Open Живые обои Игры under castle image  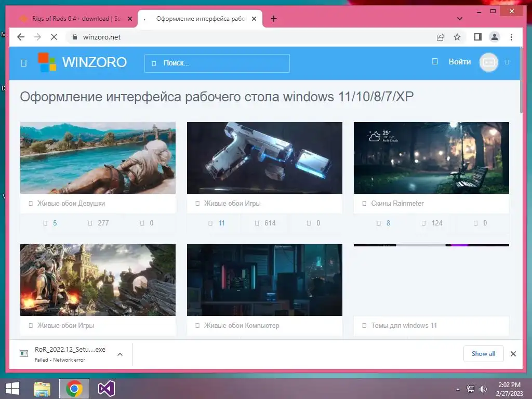click(x=65, y=325)
